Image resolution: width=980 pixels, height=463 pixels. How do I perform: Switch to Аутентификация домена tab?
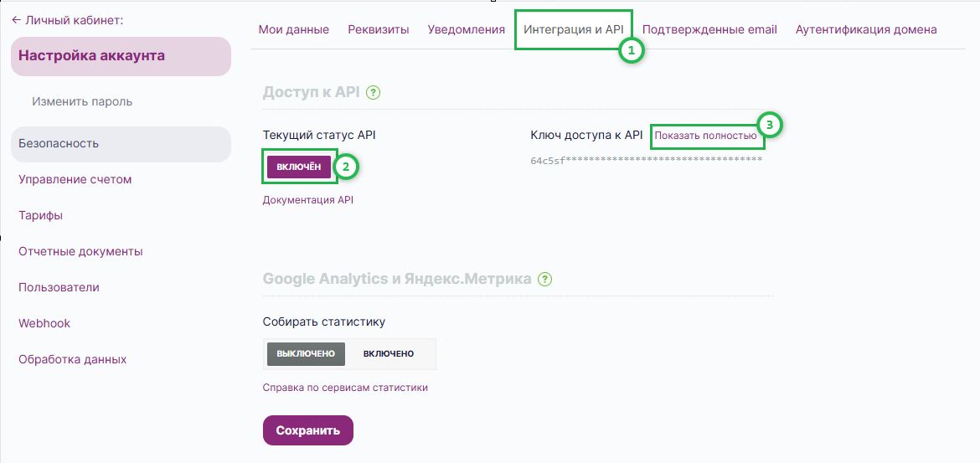[866, 29]
